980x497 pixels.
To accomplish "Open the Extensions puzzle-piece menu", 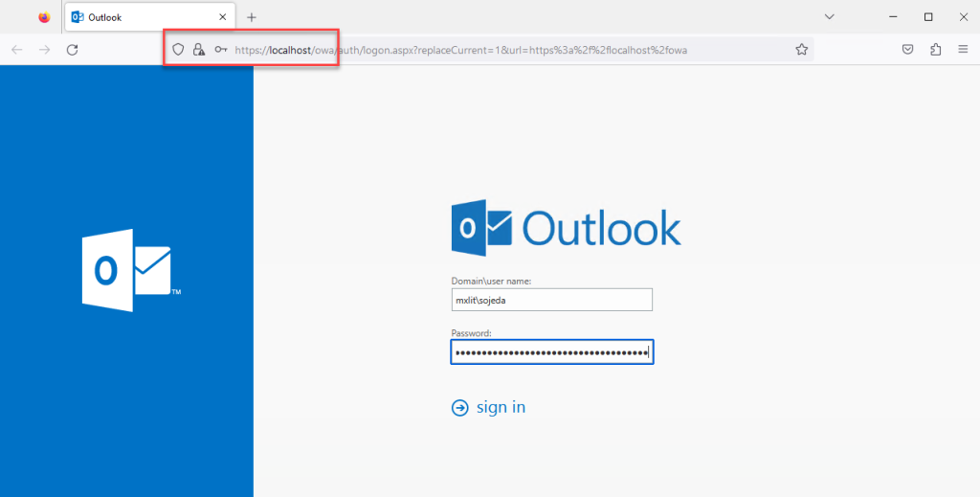I will coord(935,50).
